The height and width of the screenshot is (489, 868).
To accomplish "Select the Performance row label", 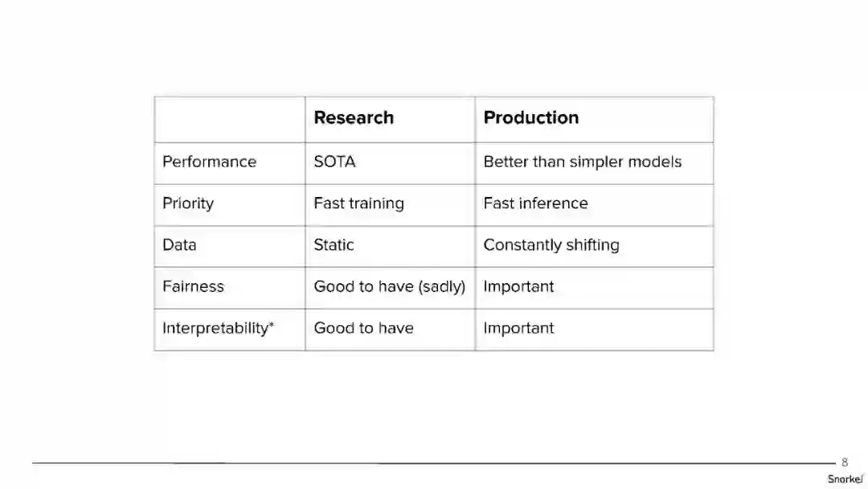I will (209, 162).
